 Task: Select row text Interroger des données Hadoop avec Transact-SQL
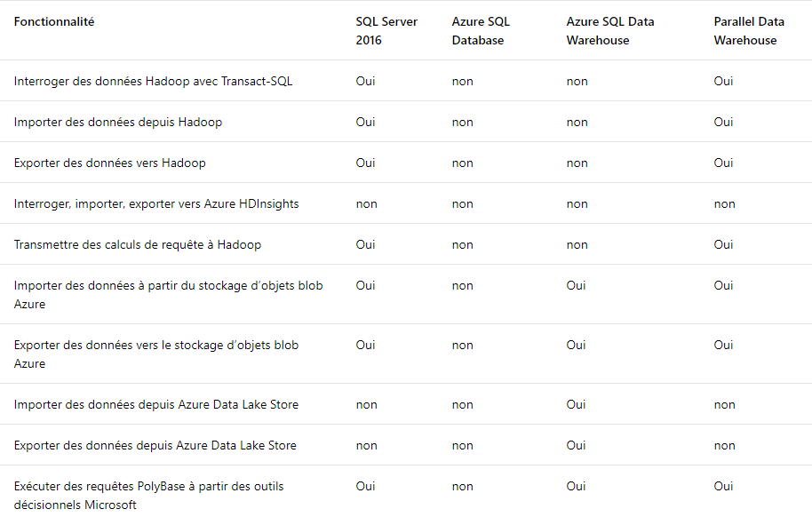pos(154,82)
